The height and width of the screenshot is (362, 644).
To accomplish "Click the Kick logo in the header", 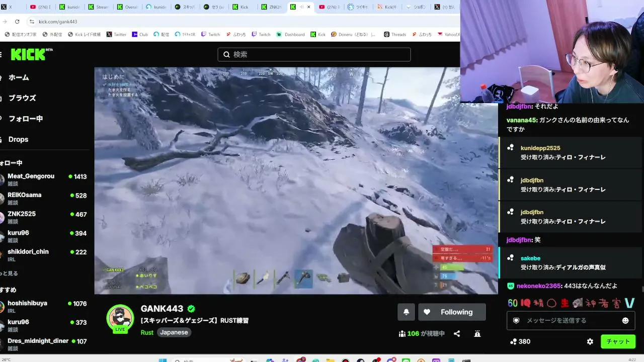I will tap(32, 54).
